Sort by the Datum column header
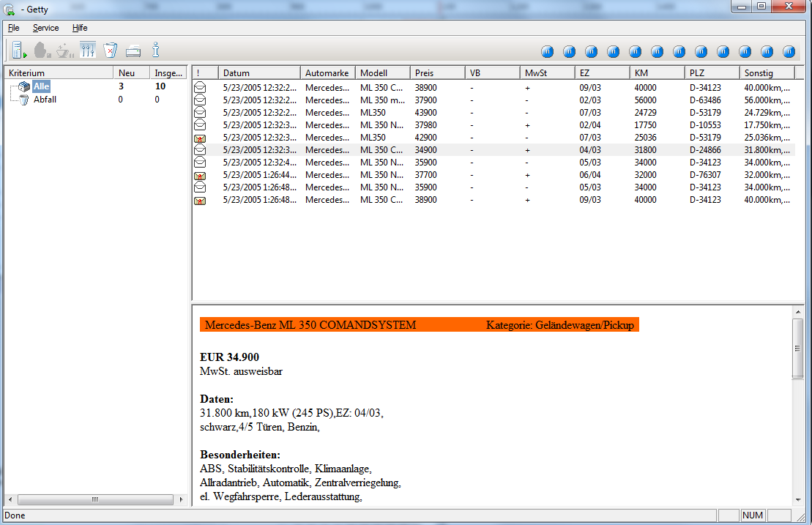The height and width of the screenshot is (525, 812). [x=259, y=73]
